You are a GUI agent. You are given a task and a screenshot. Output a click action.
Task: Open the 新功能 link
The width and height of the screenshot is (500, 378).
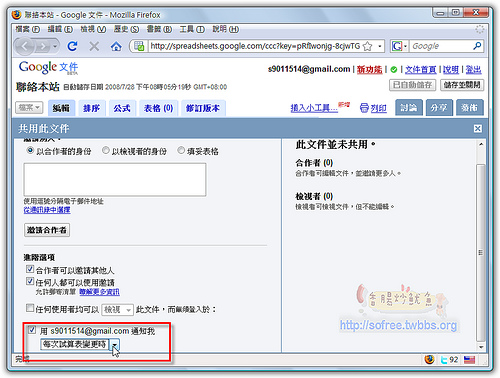(x=369, y=69)
